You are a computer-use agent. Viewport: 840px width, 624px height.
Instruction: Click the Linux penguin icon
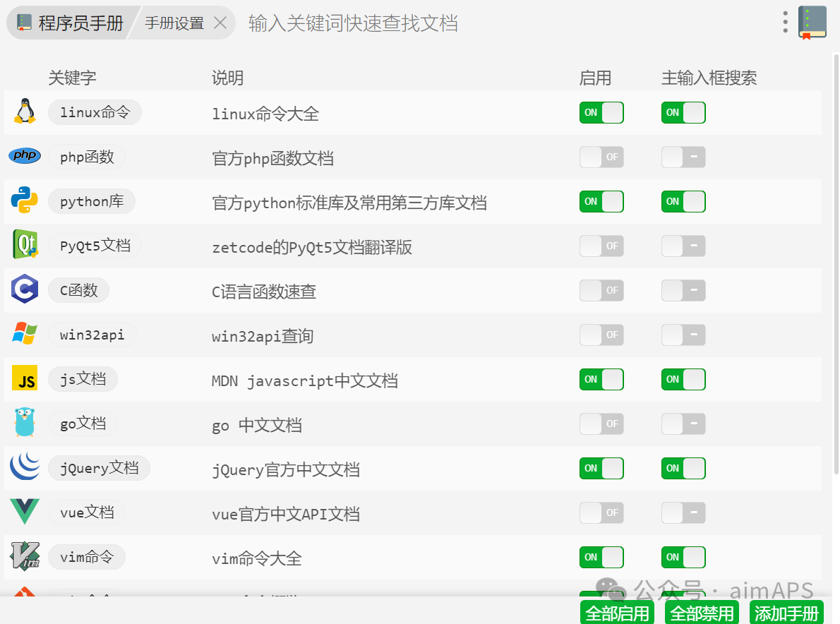click(25, 112)
